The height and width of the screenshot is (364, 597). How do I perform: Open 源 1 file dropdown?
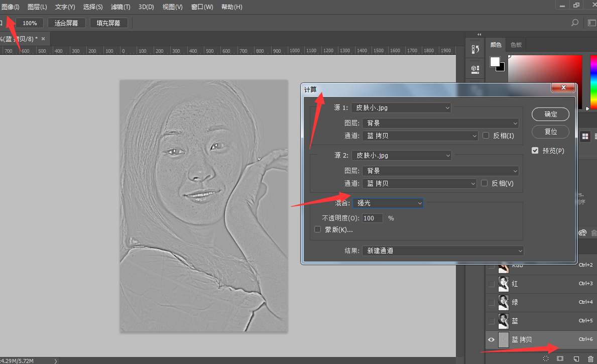pos(401,108)
